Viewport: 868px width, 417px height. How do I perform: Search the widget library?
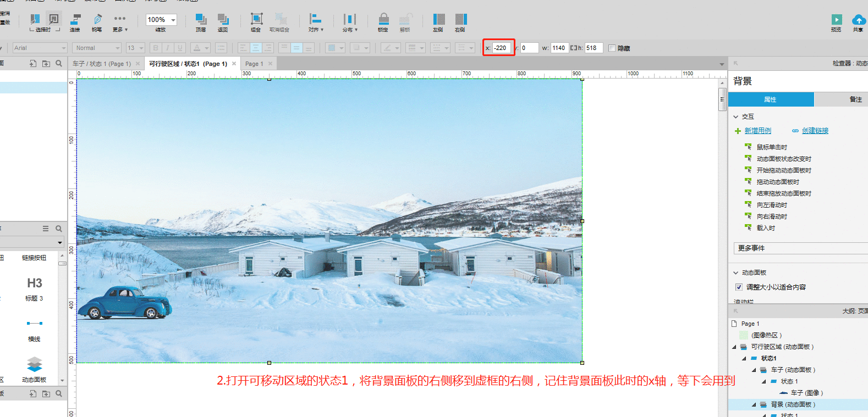coord(59,229)
